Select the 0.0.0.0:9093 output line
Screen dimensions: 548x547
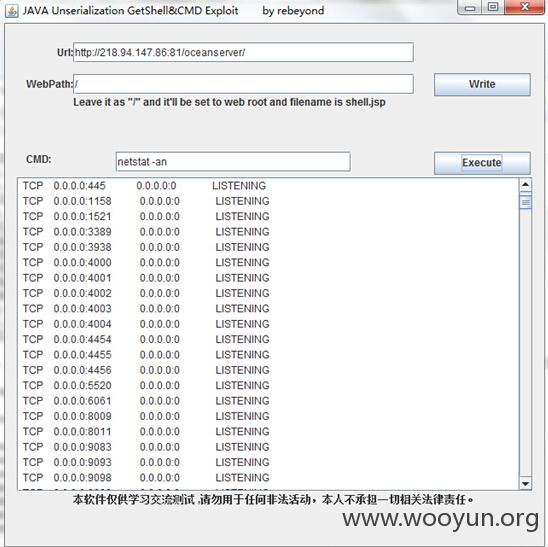(146, 462)
